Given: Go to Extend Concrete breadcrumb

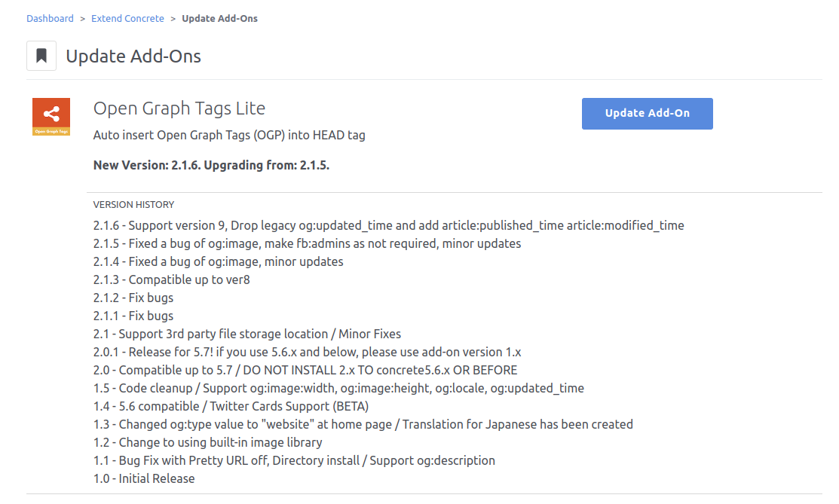Looking at the screenshot, I should [127, 18].
